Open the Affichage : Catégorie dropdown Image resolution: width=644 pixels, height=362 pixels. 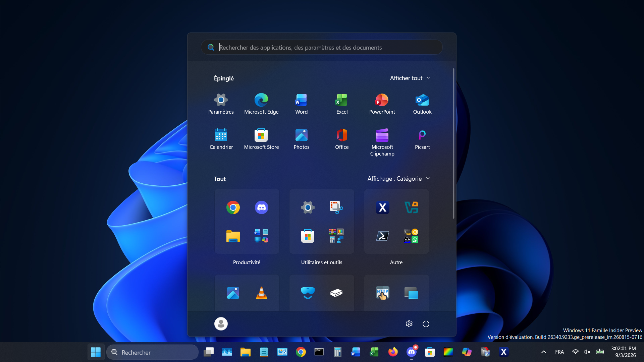pyautogui.click(x=398, y=179)
